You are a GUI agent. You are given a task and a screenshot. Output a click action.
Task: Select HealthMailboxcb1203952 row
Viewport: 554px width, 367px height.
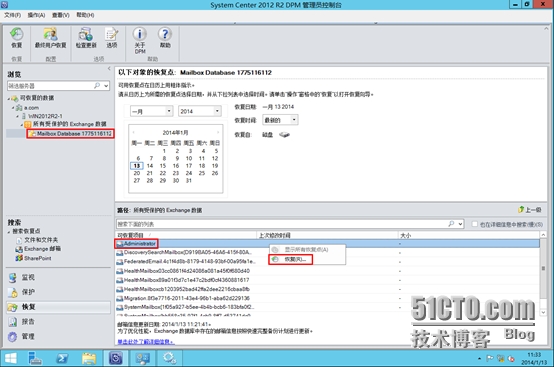pyautogui.click(x=328, y=289)
